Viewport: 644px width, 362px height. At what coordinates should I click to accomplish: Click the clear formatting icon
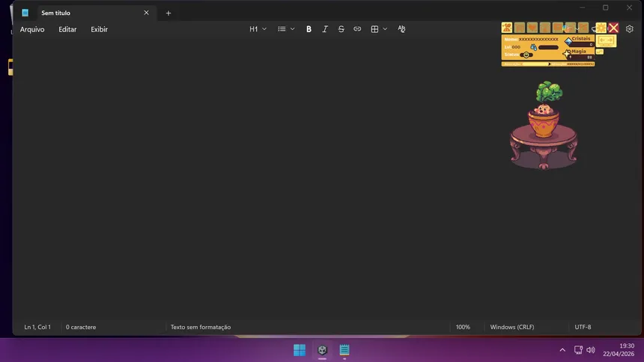[x=401, y=29]
